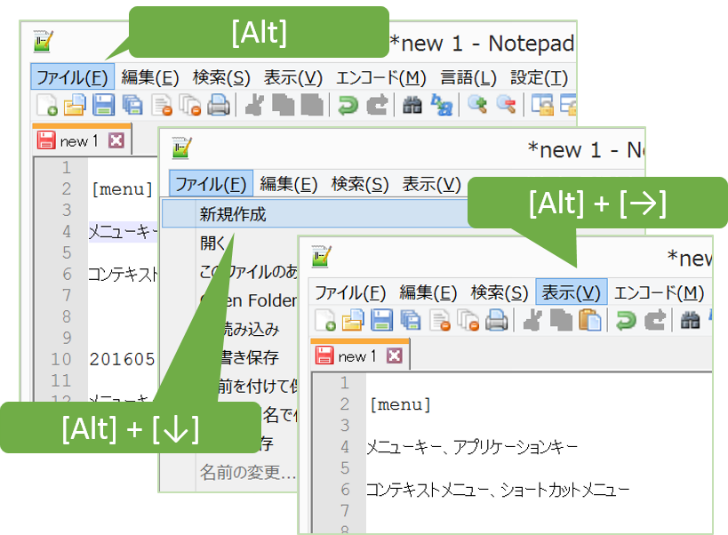Click the New file icon in the back window toolbar

tap(47, 105)
